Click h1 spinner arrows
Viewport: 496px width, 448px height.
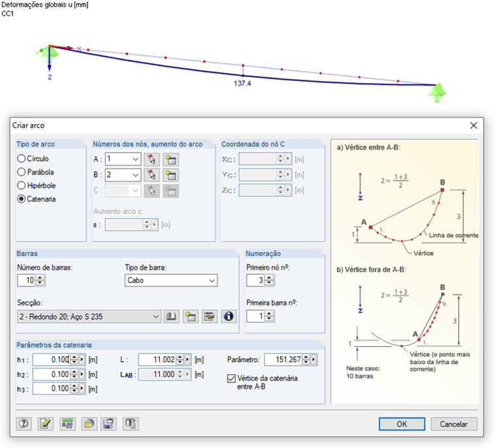74,359
